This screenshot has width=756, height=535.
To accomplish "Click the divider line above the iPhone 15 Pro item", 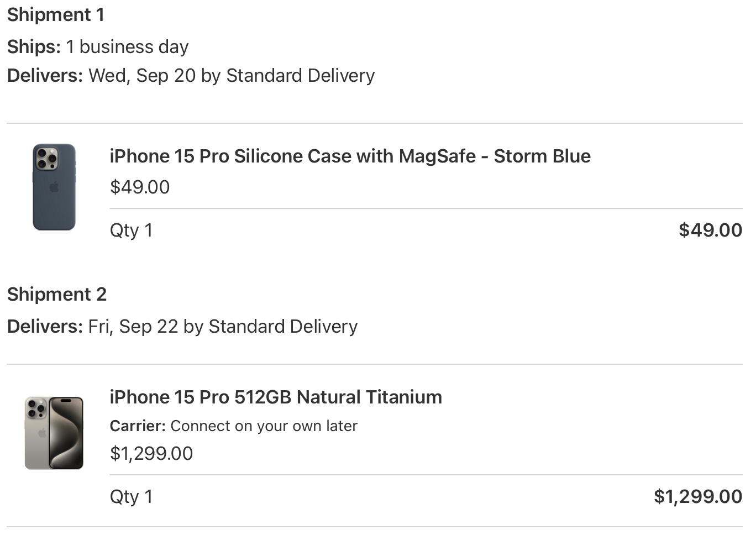I will click(x=374, y=364).
